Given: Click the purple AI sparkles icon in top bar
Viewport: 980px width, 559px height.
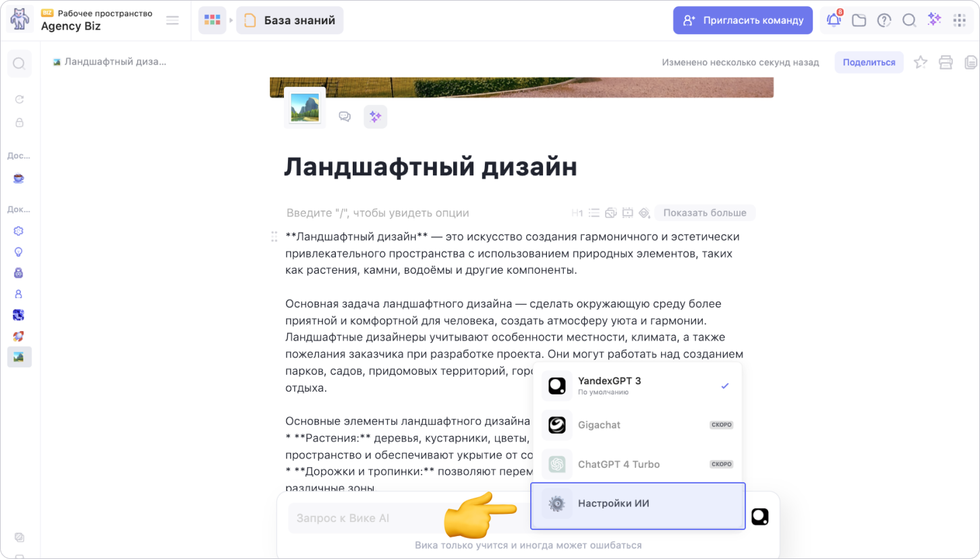Looking at the screenshot, I should click(934, 20).
